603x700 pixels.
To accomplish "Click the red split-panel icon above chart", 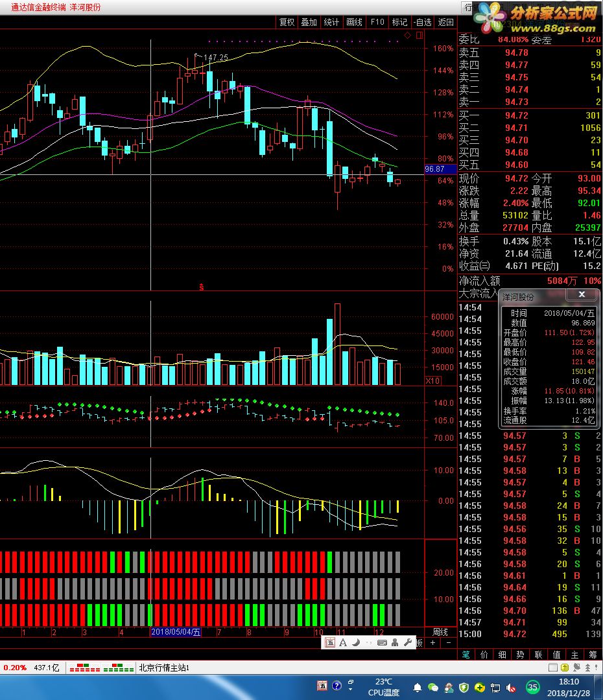I will click(x=420, y=35).
